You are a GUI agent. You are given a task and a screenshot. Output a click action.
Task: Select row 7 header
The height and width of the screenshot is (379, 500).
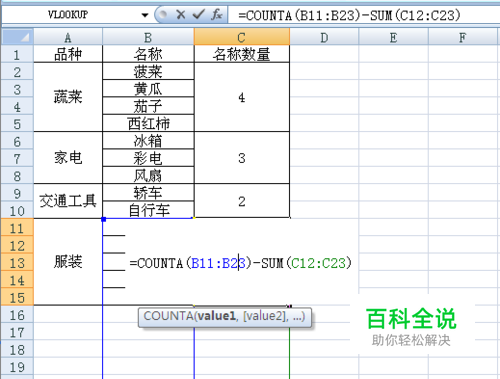(17, 158)
